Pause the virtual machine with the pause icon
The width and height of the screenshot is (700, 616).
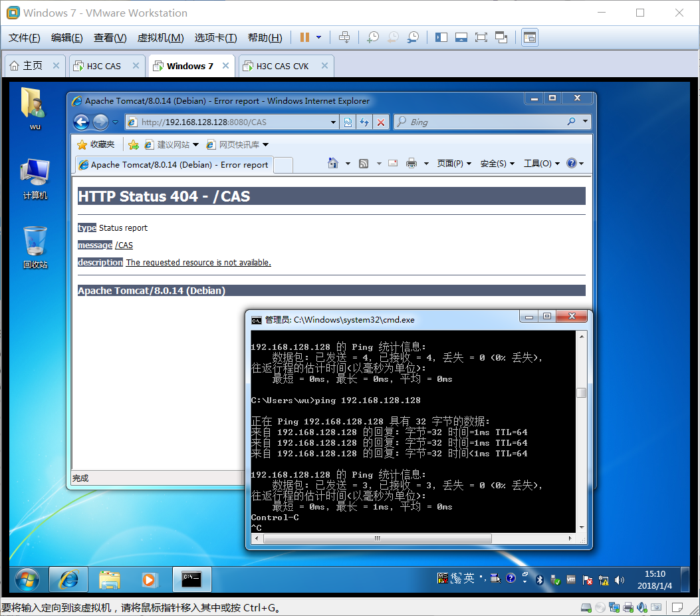(304, 37)
